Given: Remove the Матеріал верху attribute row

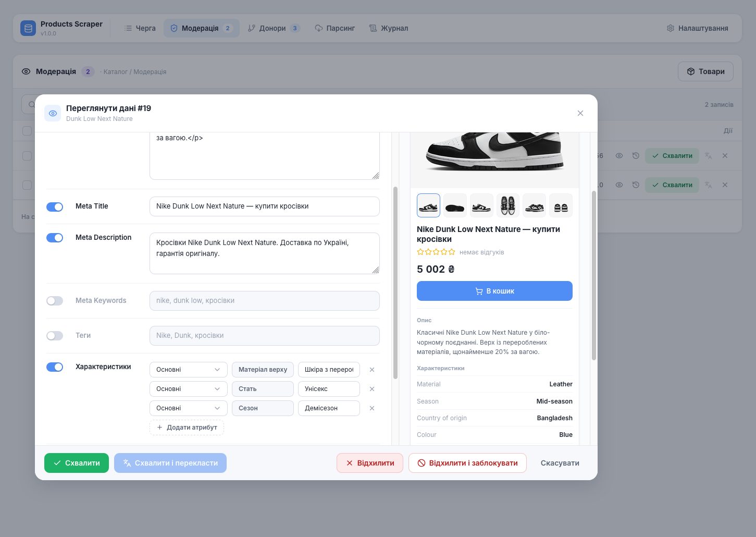Looking at the screenshot, I should point(372,370).
